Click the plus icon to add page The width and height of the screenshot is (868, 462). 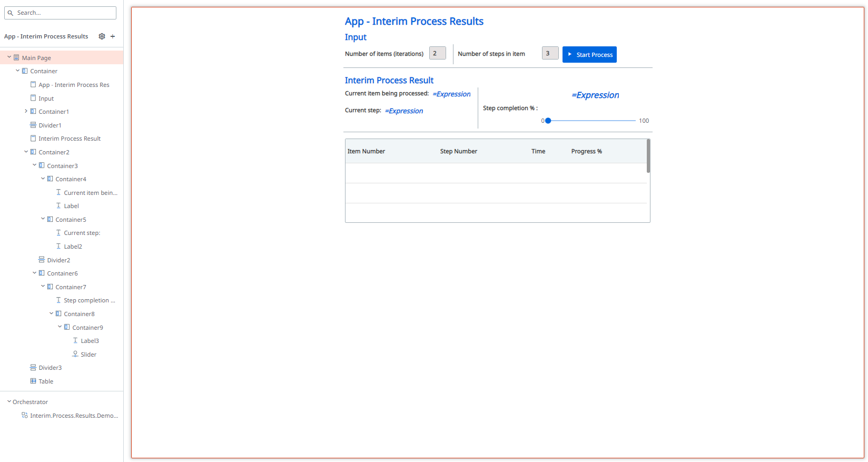(113, 36)
